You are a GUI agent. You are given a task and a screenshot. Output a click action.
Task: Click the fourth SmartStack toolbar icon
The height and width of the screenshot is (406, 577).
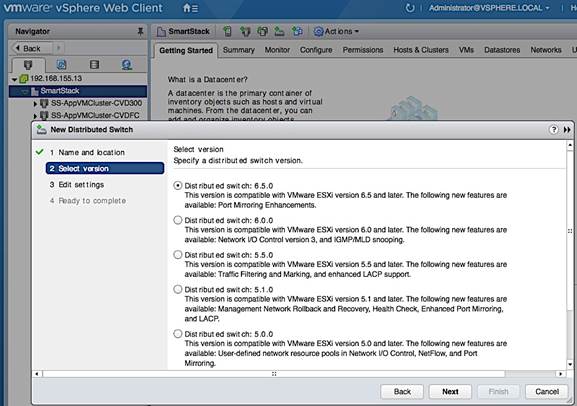[x=279, y=31]
